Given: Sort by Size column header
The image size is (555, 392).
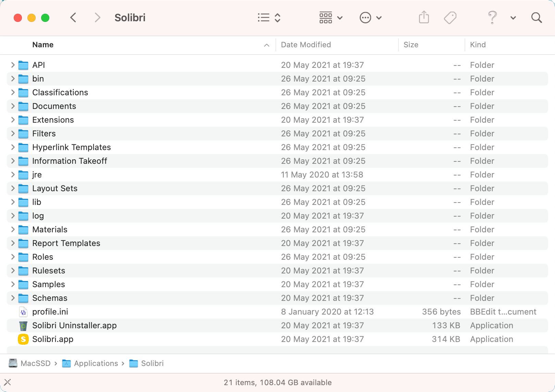Looking at the screenshot, I should click(411, 45).
